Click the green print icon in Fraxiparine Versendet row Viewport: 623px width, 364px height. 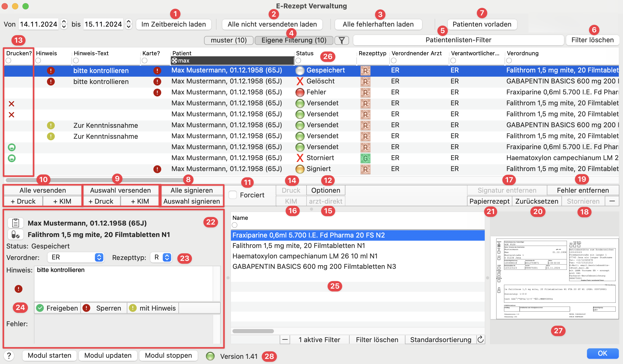(12, 147)
